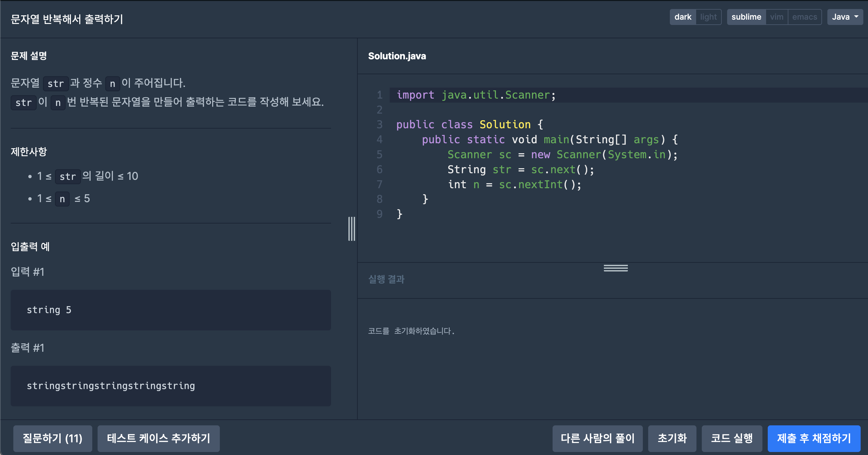
Task: Click 테스트 케이스 추가하기 button
Action: (158, 438)
